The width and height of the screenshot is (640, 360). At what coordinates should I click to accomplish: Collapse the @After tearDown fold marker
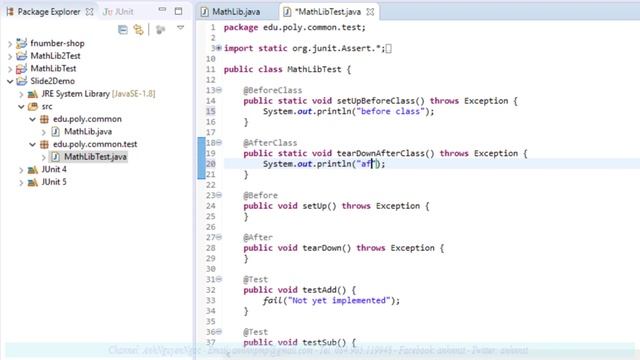[x=219, y=237]
